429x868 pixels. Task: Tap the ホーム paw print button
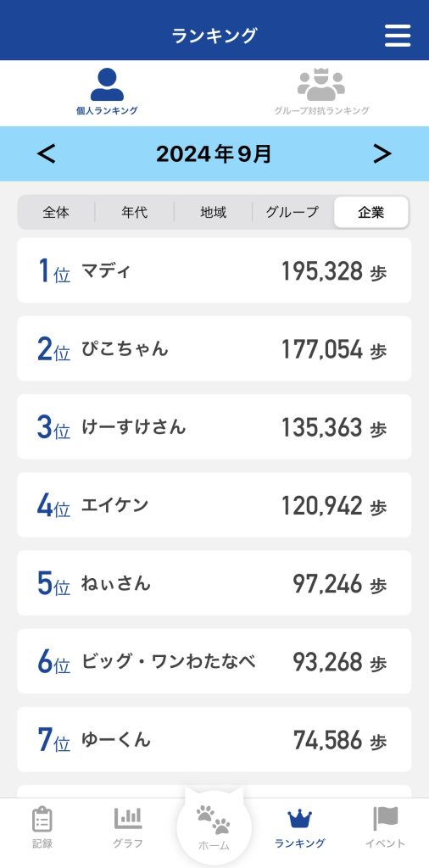coord(214,820)
